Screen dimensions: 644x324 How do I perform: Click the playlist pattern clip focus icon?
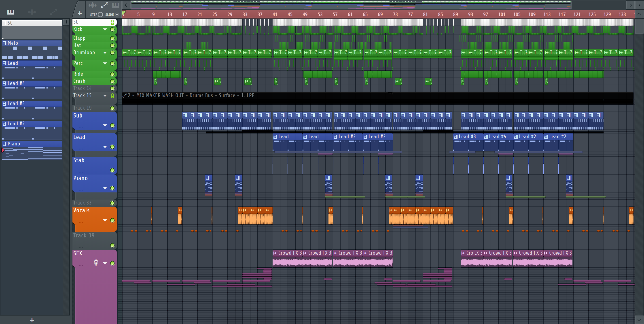click(116, 5)
